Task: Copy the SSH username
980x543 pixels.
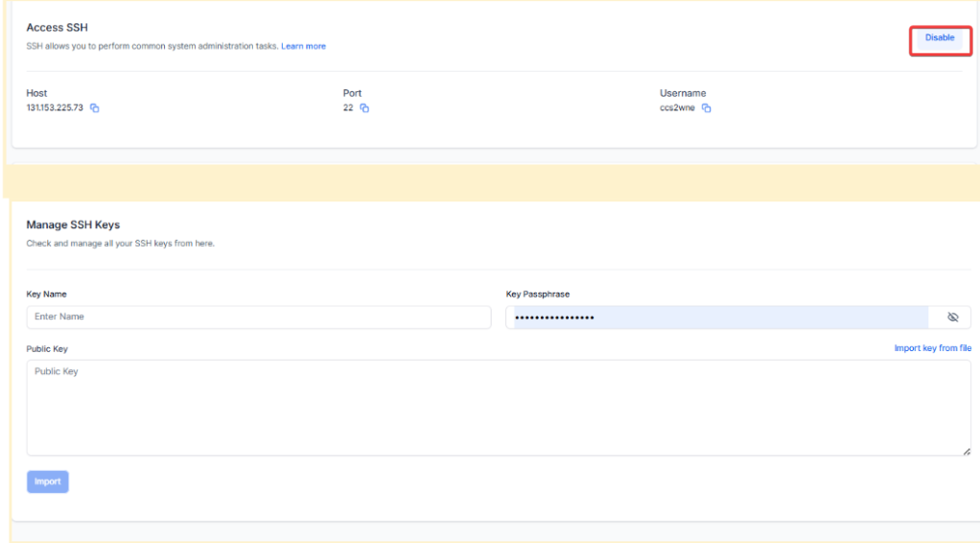Action: pyautogui.click(x=707, y=108)
